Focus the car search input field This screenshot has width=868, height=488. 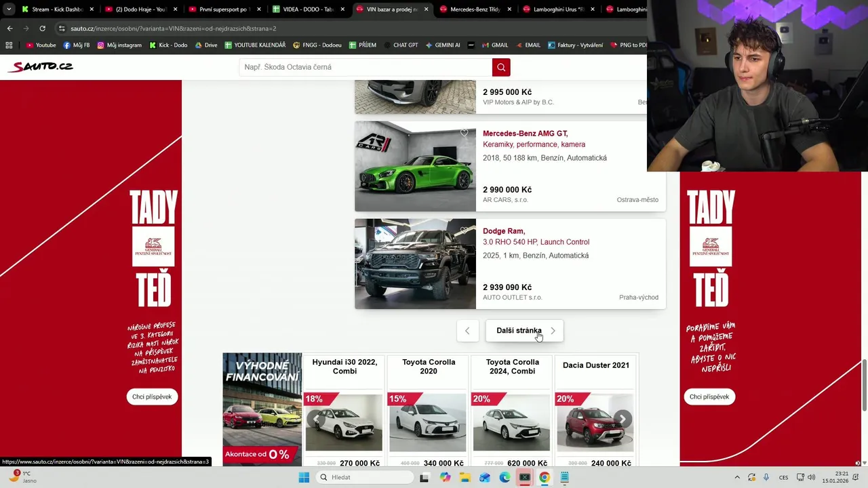[x=366, y=67]
